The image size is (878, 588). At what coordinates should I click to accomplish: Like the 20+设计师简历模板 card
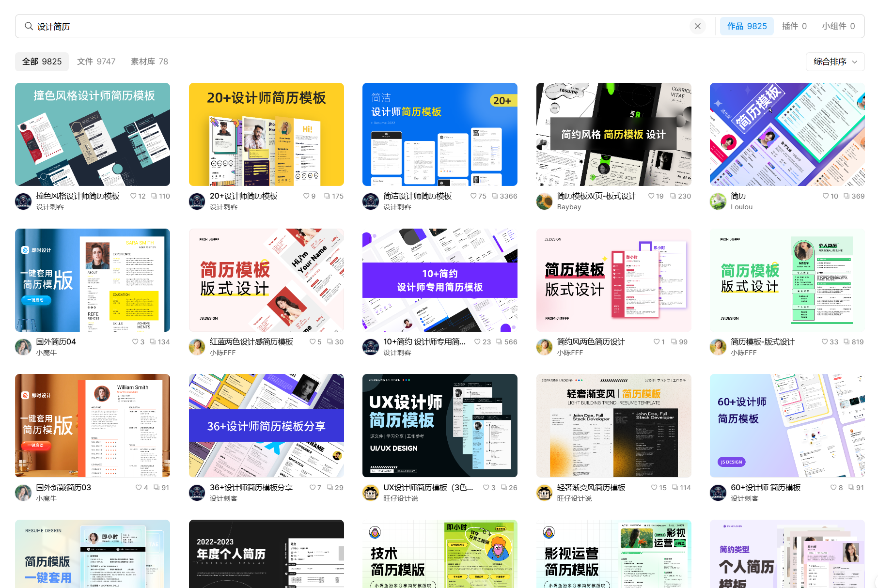tap(306, 196)
